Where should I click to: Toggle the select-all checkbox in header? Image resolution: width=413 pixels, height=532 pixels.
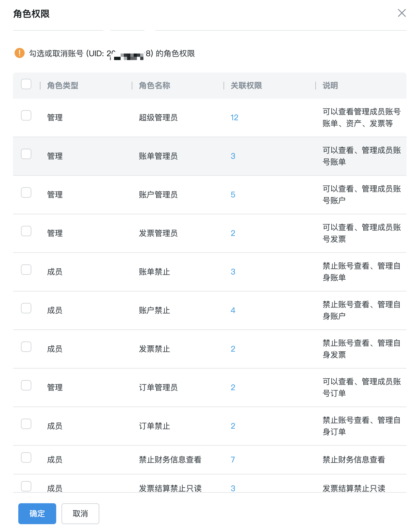(x=26, y=84)
